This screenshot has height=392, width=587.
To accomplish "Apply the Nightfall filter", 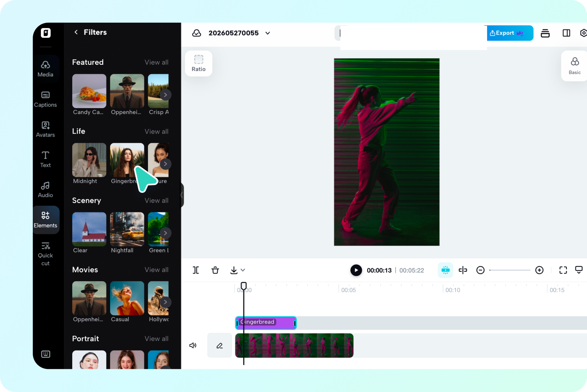I will tap(127, 229).
